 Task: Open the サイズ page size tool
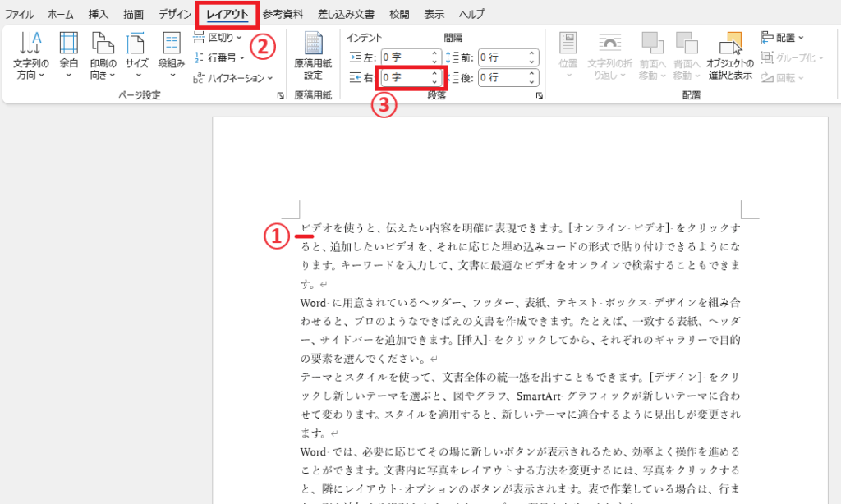pyautogui.click(x=137, y=56)
